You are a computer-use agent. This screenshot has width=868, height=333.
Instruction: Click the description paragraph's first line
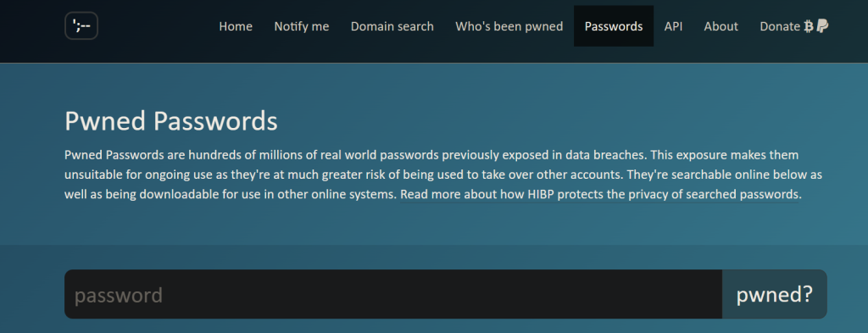click(431, 154)
